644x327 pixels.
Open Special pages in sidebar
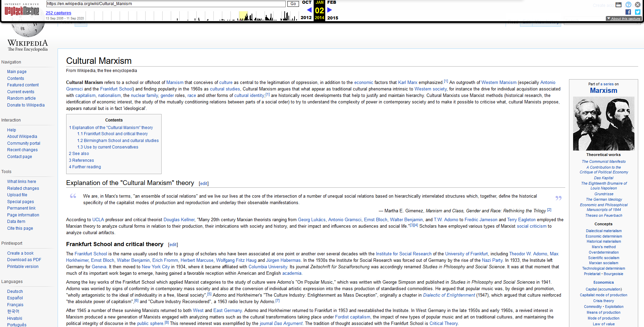pyautogui.click(x=20, y=202)
